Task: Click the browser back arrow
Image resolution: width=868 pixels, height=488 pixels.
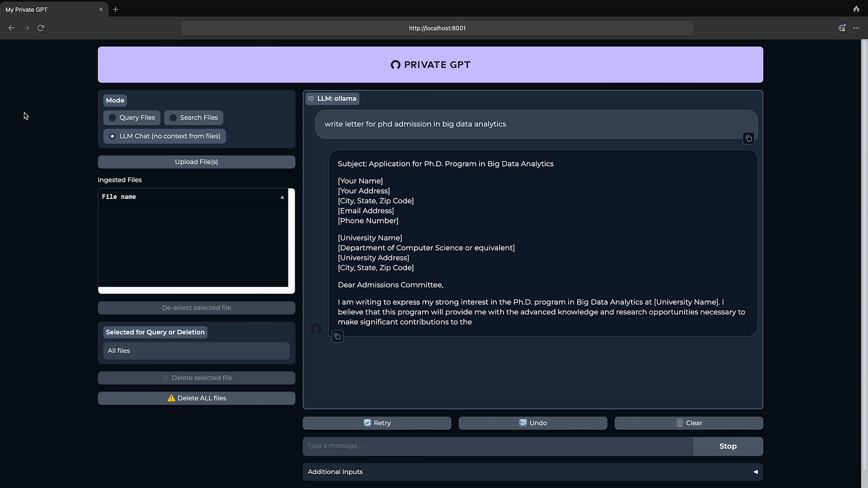Action: point(11,28)
